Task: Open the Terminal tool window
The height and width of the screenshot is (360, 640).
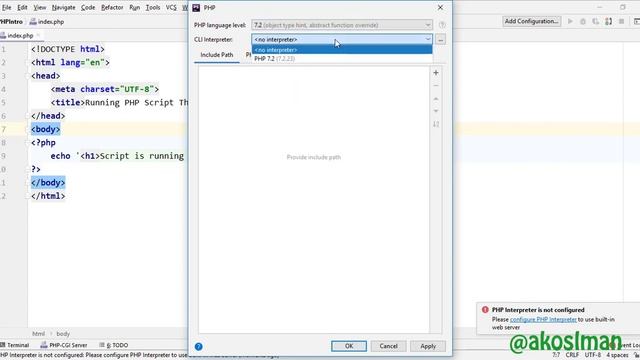Action: (15, 345)
